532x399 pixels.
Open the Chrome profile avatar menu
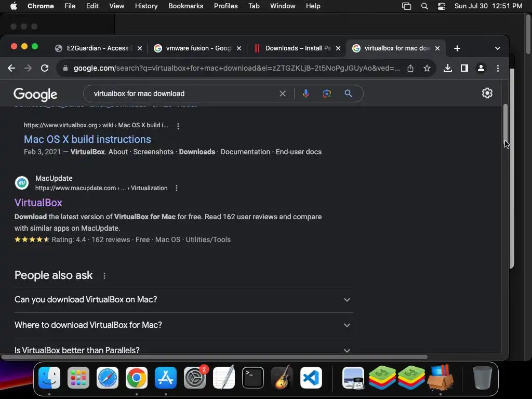click(x=481, y=68)
